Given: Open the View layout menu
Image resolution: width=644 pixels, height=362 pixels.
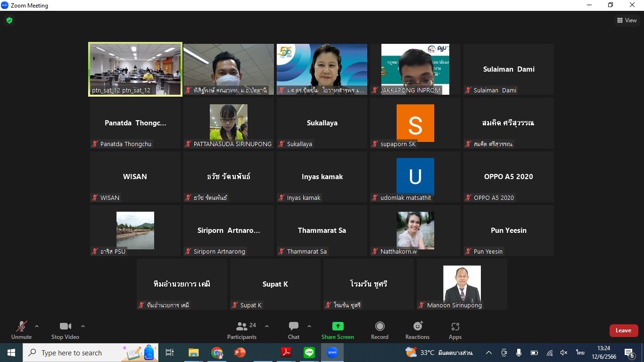Looking at the screenshot, I should point(627,20).
